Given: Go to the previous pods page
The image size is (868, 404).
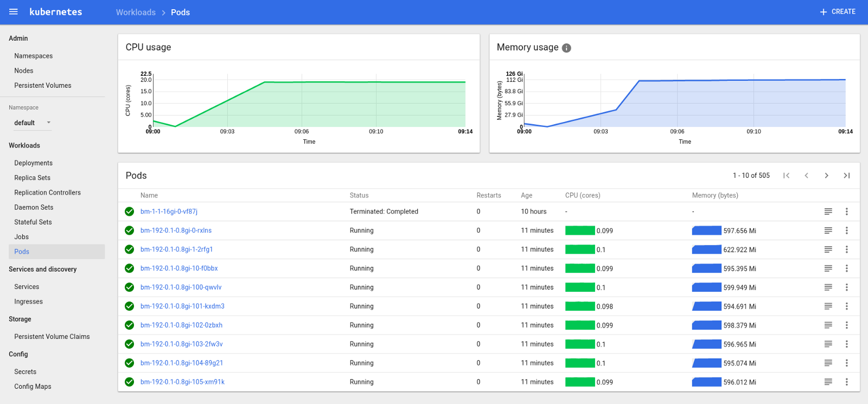Looking at the screenshot, I should pos(806,176).
